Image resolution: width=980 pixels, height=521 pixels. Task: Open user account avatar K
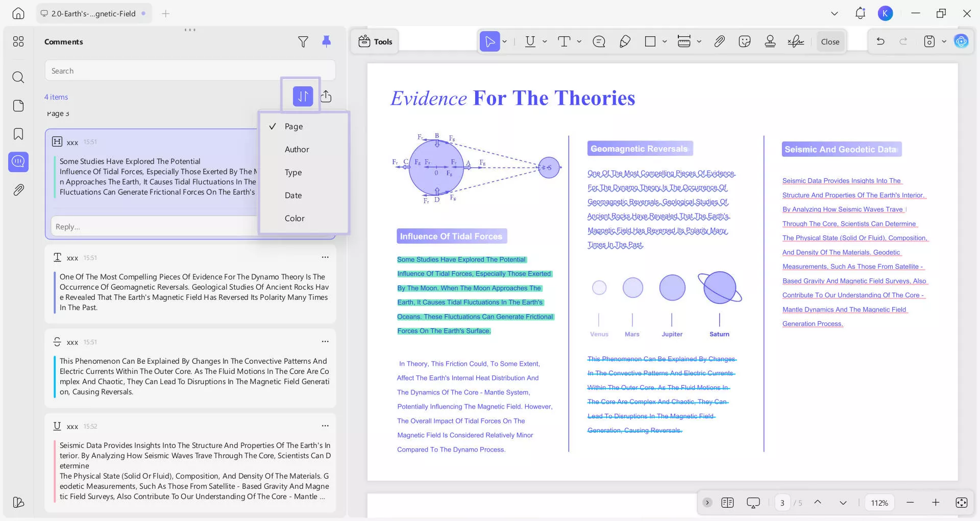click(x=886, y=14)
